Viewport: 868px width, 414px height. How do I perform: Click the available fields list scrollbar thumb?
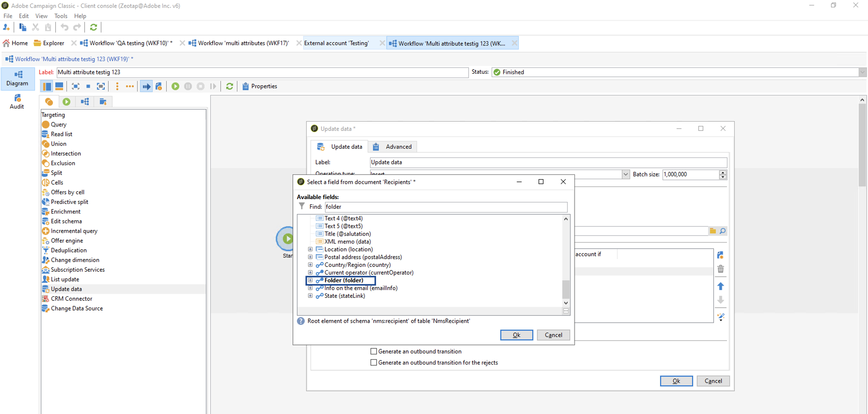coord(566,289)
